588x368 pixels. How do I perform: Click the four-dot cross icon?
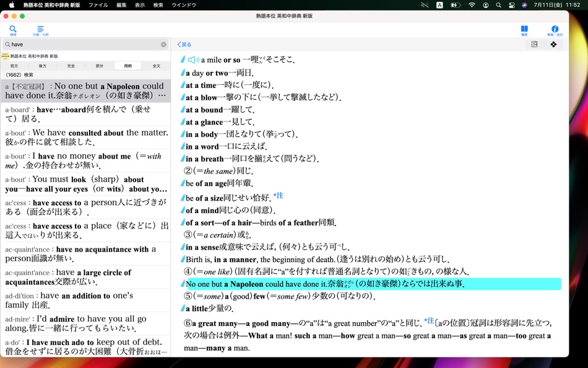click(553, 45)
